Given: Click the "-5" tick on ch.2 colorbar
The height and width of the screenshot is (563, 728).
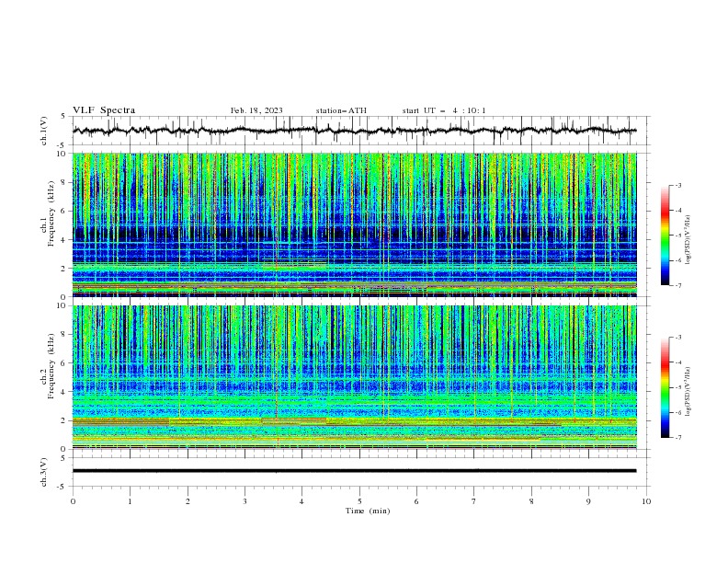Looking at the screenshot, I should pyautogui.click(x=678, y=387).
